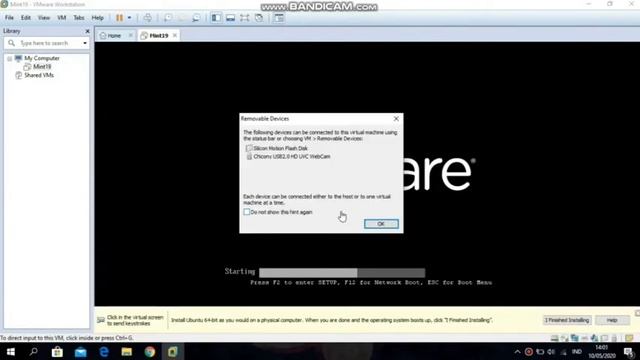This screenshot has width=640, height=360.
Task: Click the Help button in install bar
Action: point(611,320)
